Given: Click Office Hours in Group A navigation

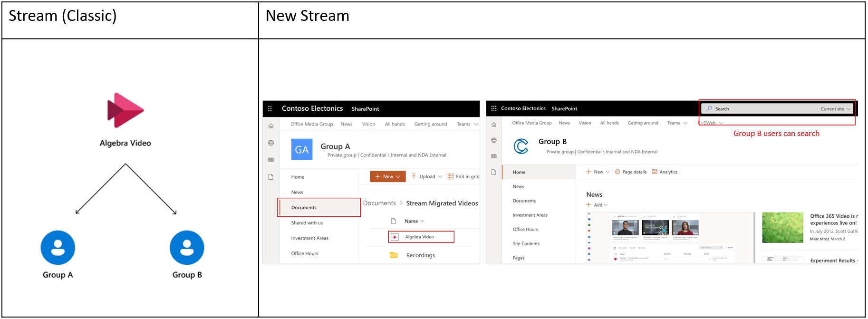Looking at the screenshot, I should click(305, 253).
